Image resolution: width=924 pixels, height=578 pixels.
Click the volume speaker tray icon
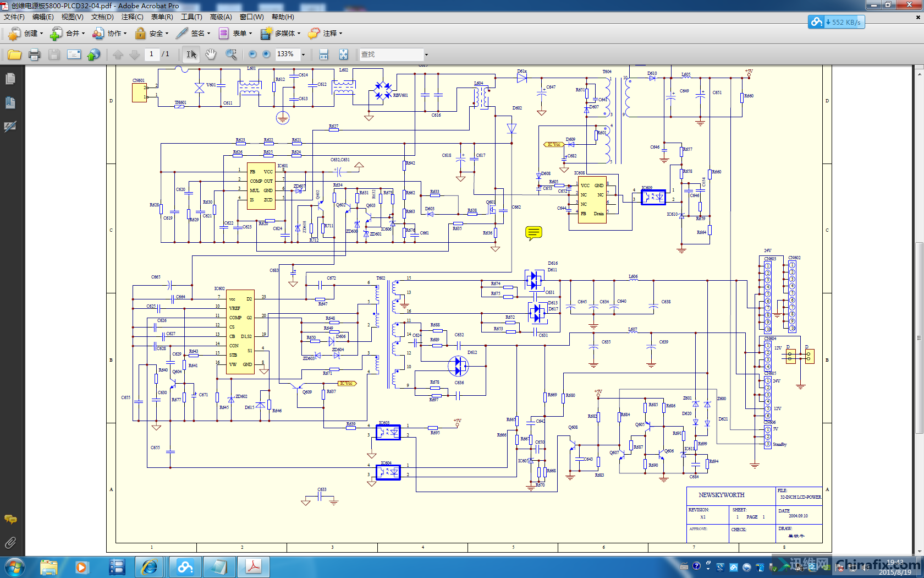tap(865, 567)
